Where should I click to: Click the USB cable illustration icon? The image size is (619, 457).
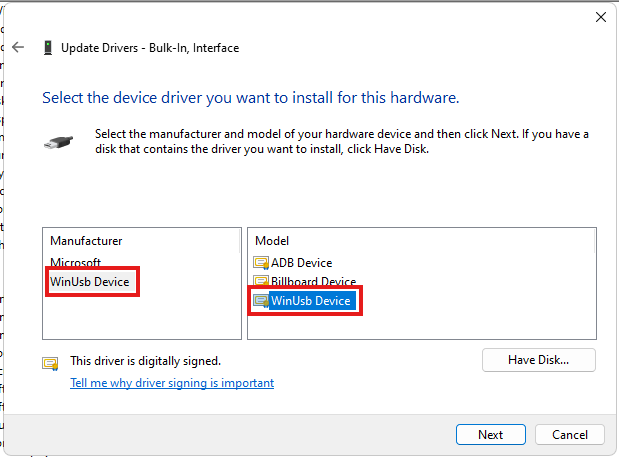tap(58, 142)
